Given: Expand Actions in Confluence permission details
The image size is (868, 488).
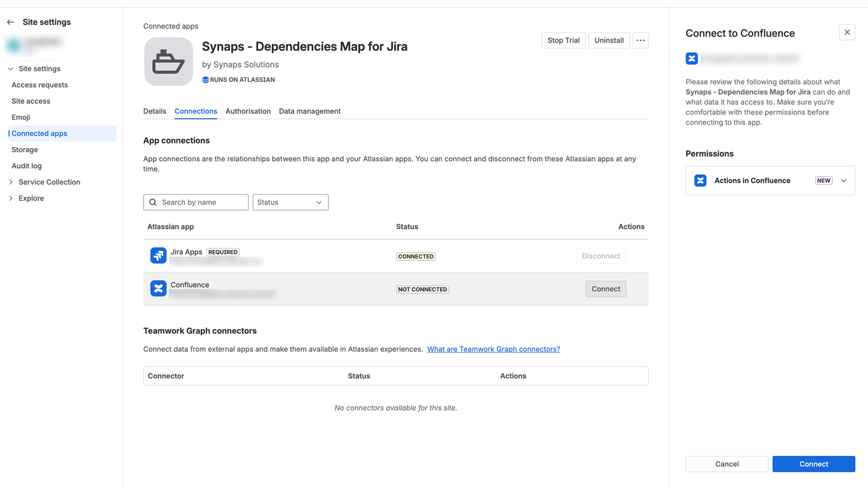Looking at the screenshot, I should coord(844,181).
